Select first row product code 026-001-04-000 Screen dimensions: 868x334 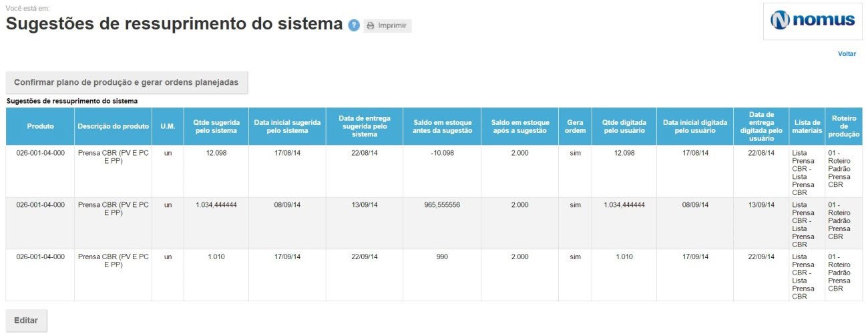[41, 153]
